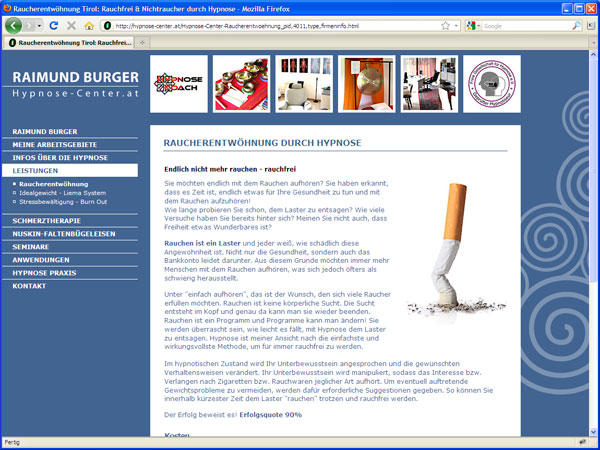This screenshot has width=600, height=450.
Task: Close the Firefox window
Action: [592, 8]
